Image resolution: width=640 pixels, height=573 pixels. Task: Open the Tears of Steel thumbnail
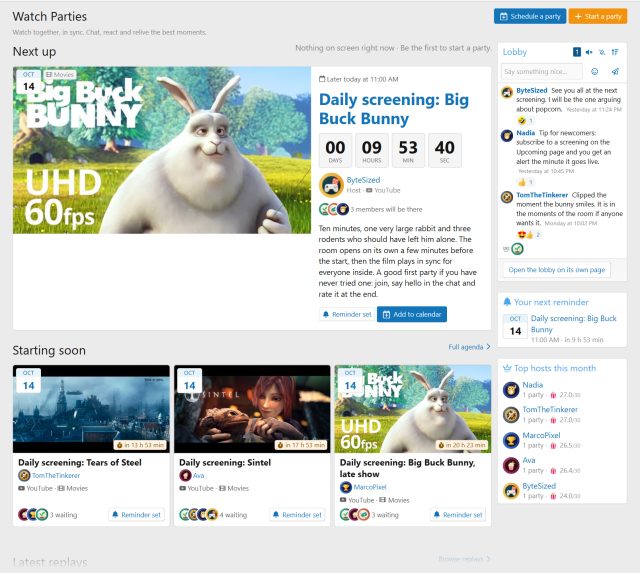click(91, 409)
